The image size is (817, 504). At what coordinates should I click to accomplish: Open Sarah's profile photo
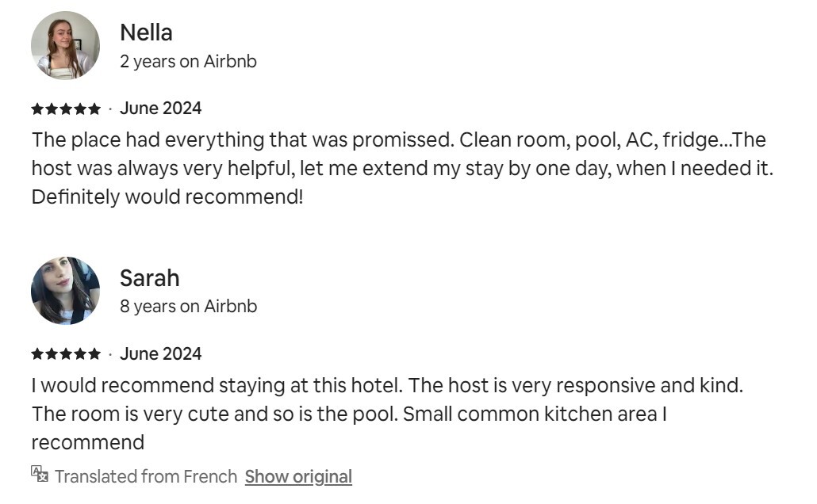point(65,291)
